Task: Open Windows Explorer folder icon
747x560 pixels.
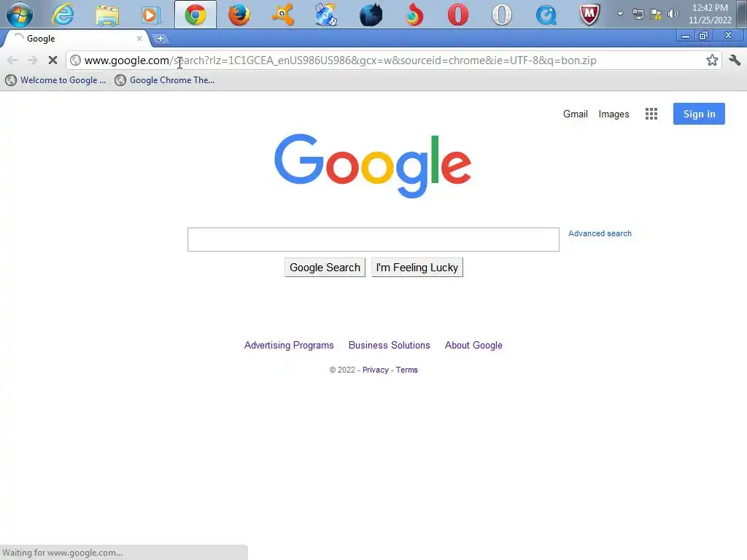Action: [107, 15]
